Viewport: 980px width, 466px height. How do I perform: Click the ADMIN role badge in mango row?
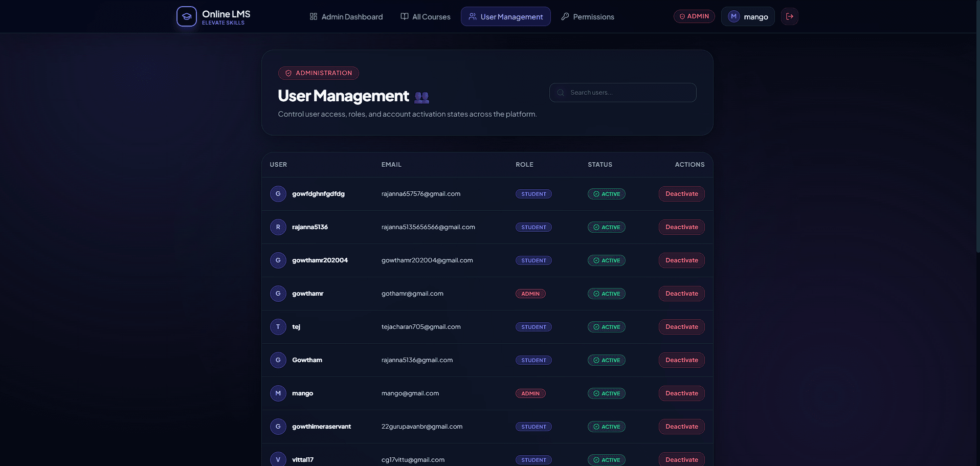pyautogui.click(x=530, y=393)
